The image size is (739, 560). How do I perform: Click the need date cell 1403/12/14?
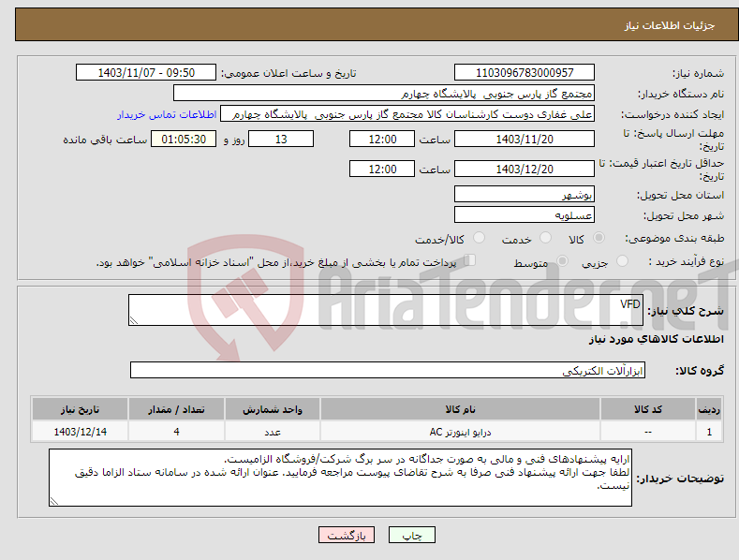pos(81,432)
